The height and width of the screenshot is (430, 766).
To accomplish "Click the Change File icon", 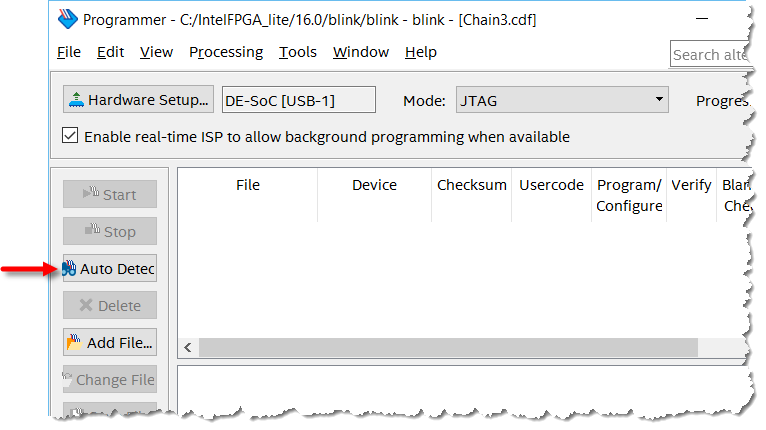I will point(68,379).
